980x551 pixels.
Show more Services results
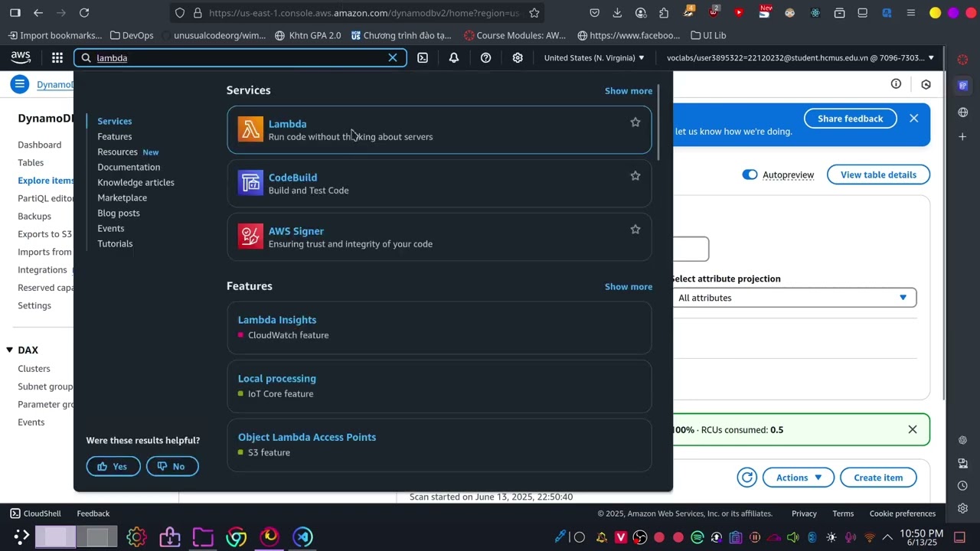pos(629,90)
